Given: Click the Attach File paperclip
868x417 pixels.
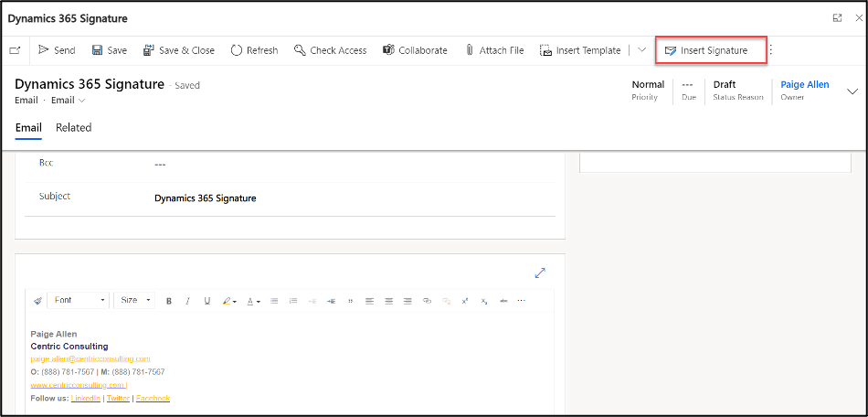Looking at the screenshot, I should tap(470, 50).
